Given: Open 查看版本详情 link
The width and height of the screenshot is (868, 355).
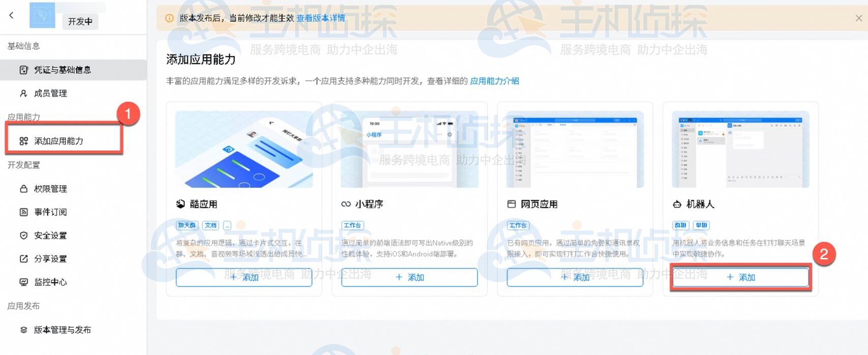Looking at the screenshot, I should point(320,18).
